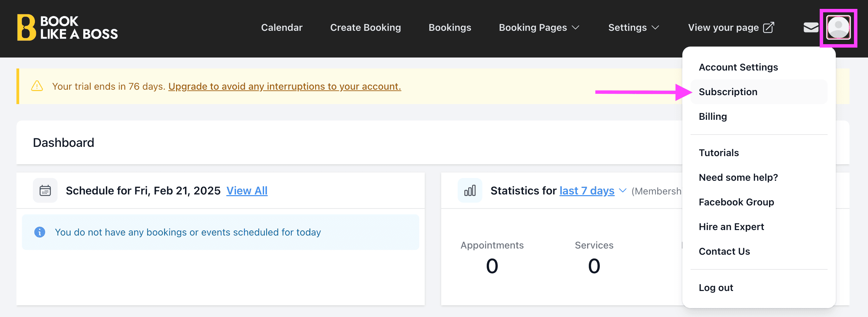Viewport: 868px width, 317px height.
Task: Open the last 7 days period dropdown
Action: pyautogui.click(x=593, y=191)
